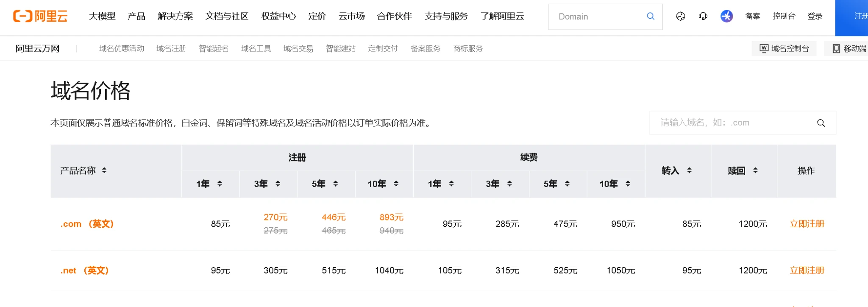Click .com 10-year price 893元
This screenshot has width=868, height=307.
(391, 217)
